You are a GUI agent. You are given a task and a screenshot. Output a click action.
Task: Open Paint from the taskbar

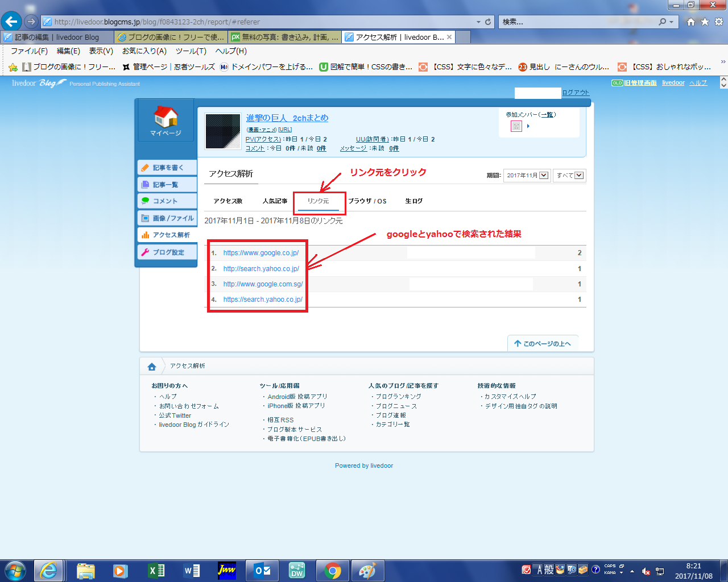[x=367, y=571]
